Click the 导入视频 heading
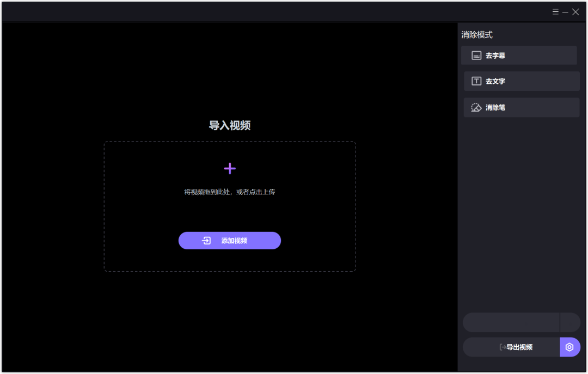Image resolution: width=588 pixels, height=374 pixels. [230, 125]
